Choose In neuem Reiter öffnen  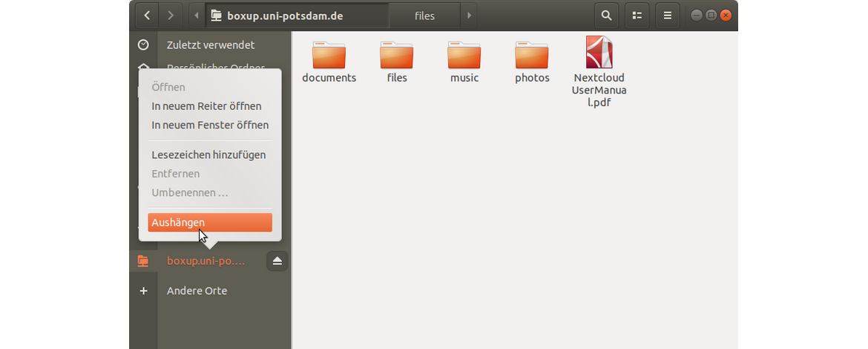point(206,106)
